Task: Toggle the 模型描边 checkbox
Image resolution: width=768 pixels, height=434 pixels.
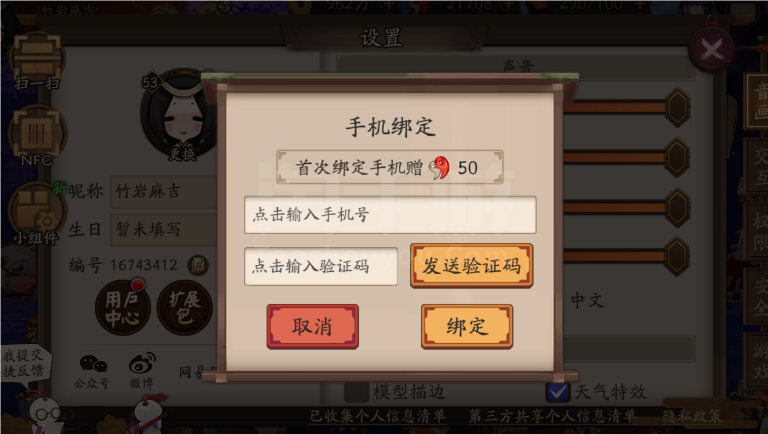Action: pyautogui.click(x=356, y=392)
